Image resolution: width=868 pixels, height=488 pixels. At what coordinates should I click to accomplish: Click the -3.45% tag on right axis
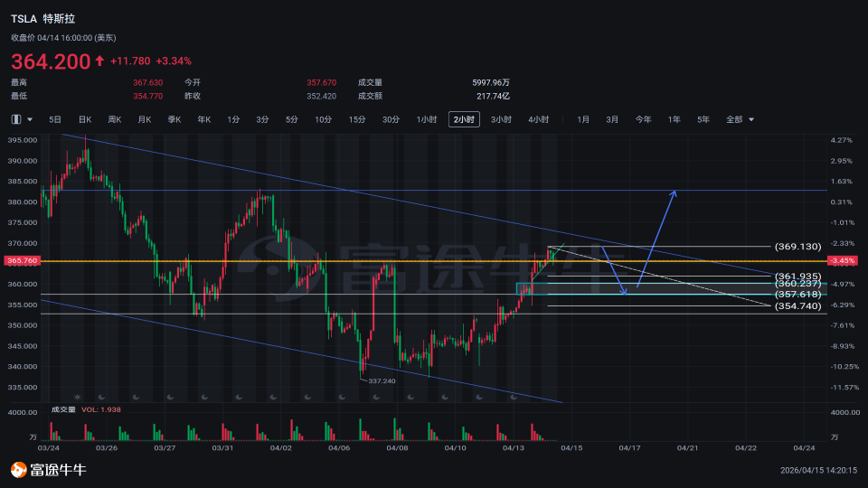pos(843,260)
